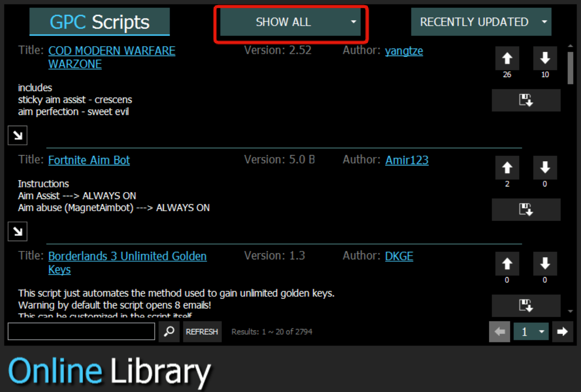Click the 'Version: 2.52' text
The height and width of the screenshot is (392, 581).
point(278,50)
